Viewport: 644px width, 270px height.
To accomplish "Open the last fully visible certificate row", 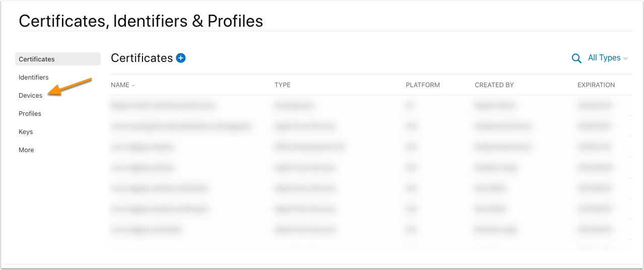I will pos(372,229).
